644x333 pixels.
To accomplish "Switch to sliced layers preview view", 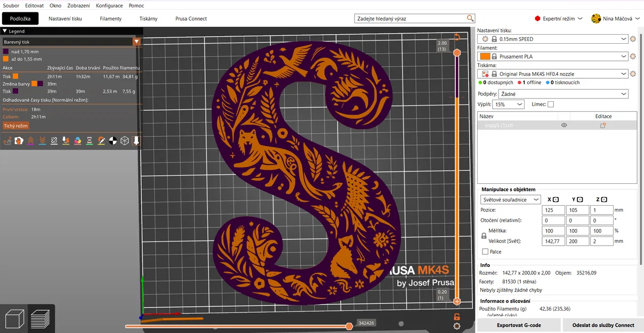I will (x=41, y=319).
